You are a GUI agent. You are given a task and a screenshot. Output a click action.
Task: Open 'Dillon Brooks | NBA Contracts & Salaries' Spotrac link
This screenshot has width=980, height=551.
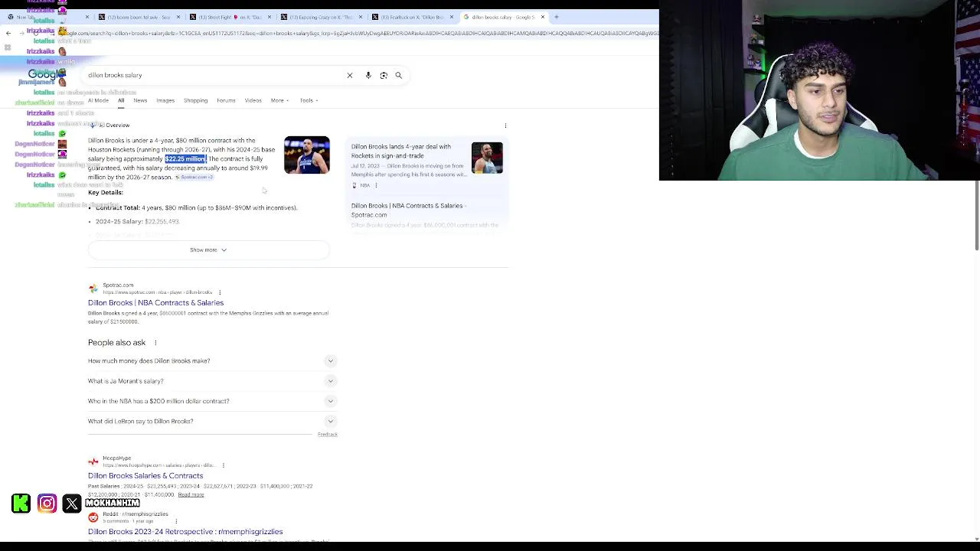point(155,302)
